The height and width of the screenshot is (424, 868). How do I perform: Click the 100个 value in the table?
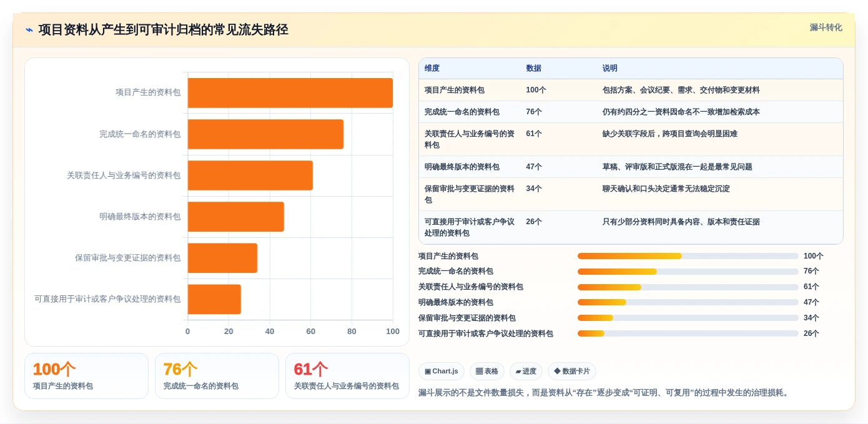tap(536, 90)
